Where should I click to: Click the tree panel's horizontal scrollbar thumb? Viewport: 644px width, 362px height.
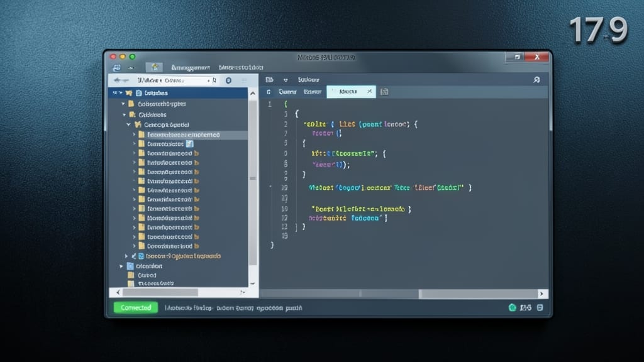tap(160, 292)
